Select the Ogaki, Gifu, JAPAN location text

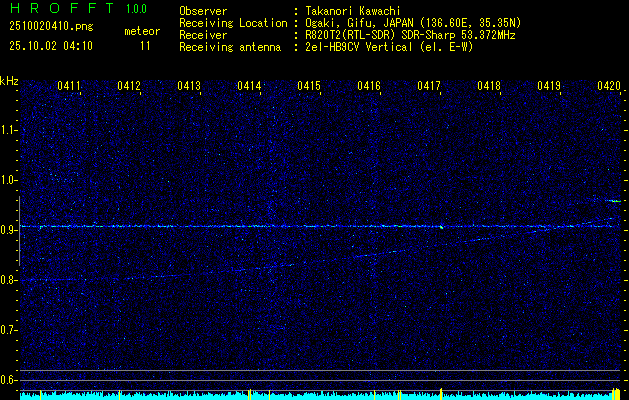(x=413, y=23)
